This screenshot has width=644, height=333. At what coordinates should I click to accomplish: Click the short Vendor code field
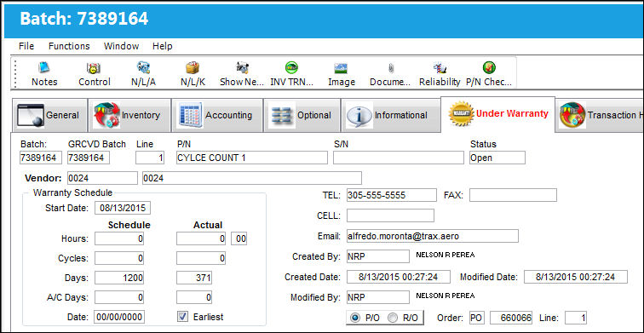coord(102,178)
